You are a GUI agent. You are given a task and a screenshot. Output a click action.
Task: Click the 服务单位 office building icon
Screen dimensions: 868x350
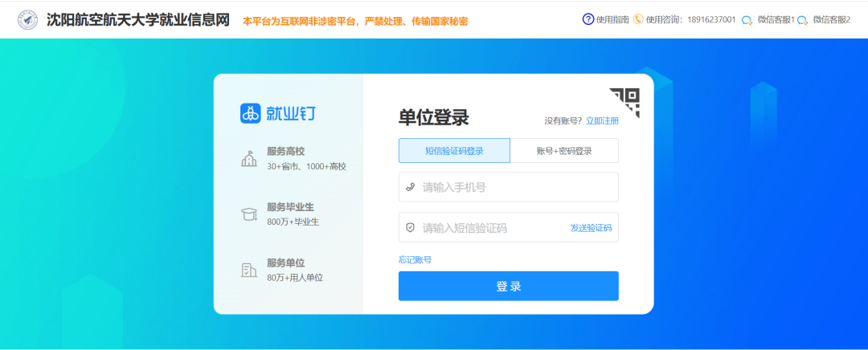pos(249,270)
